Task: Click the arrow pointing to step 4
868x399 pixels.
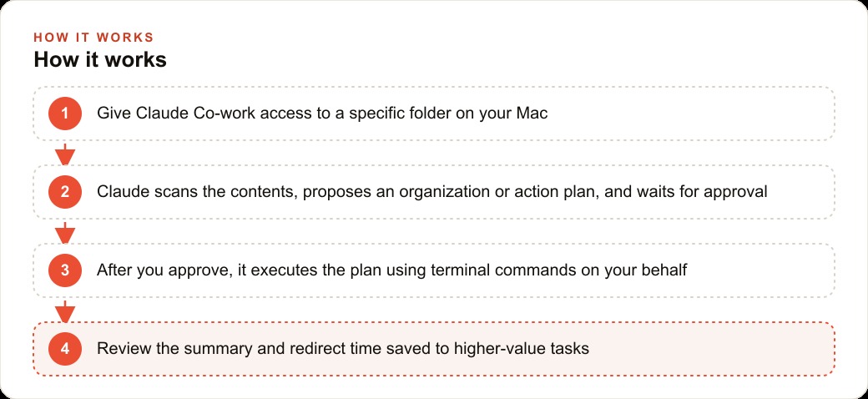Action: (65, 311)
